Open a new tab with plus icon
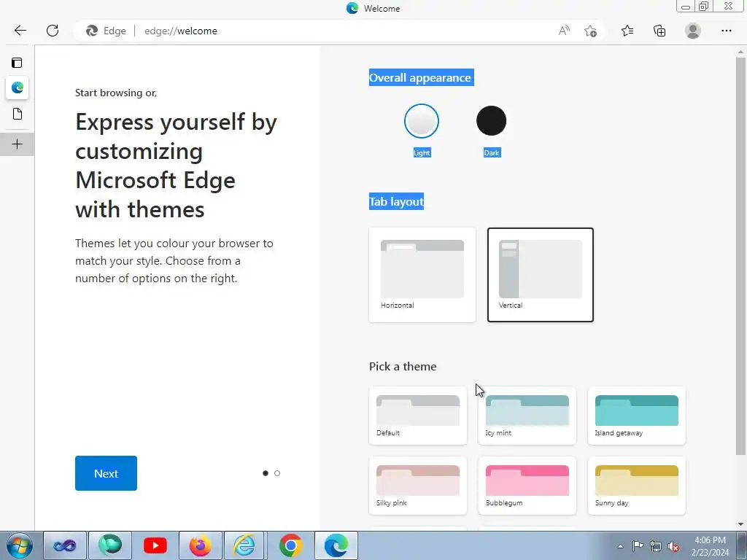The width and height of the screenshot is (747, 560). [x=18, y=144]
